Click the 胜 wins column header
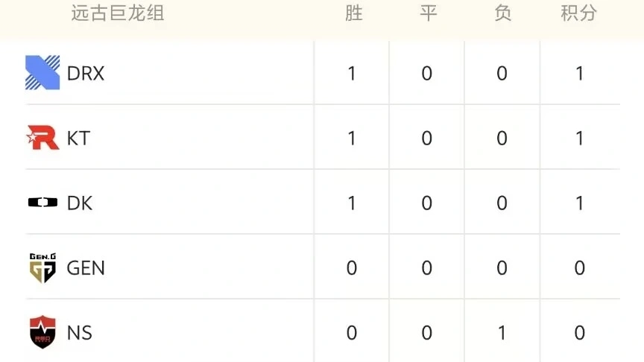This screenshot has height=362, width=644. pos(353,13)
